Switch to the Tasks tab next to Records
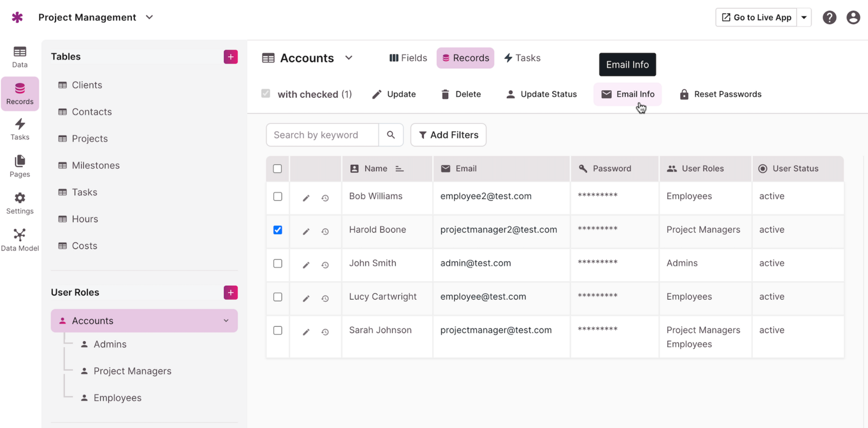 522,58
